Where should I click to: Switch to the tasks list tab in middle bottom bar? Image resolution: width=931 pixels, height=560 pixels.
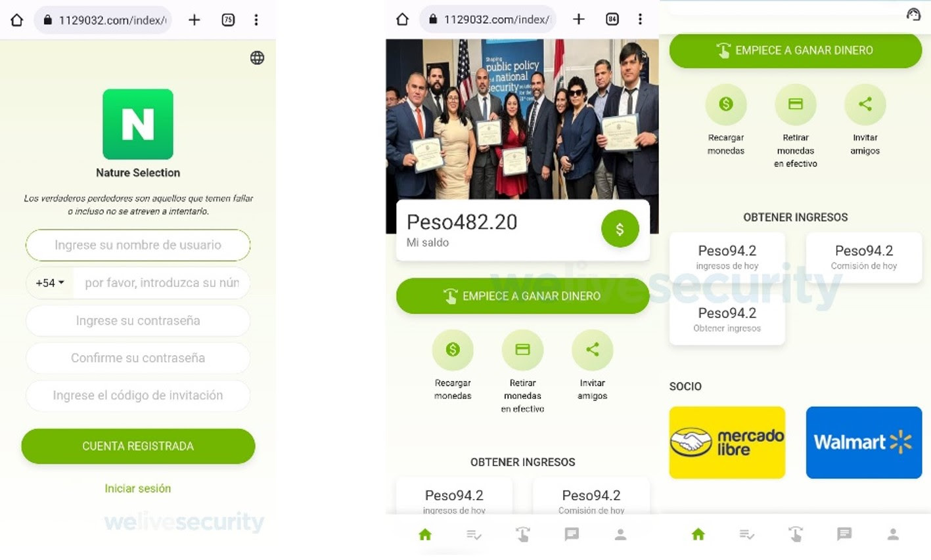(474, 535)
